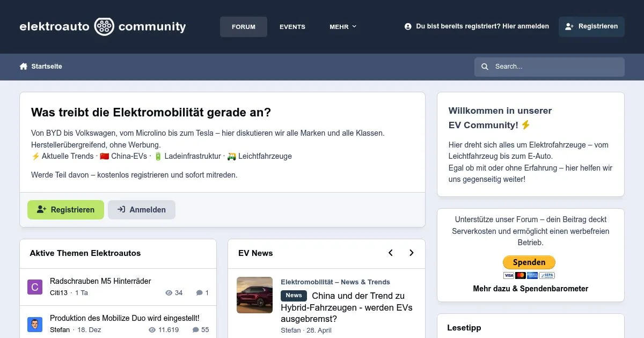Click the magnifier icon in the search bar
This screenshot has width=644, height=338.
coord(485,67)
